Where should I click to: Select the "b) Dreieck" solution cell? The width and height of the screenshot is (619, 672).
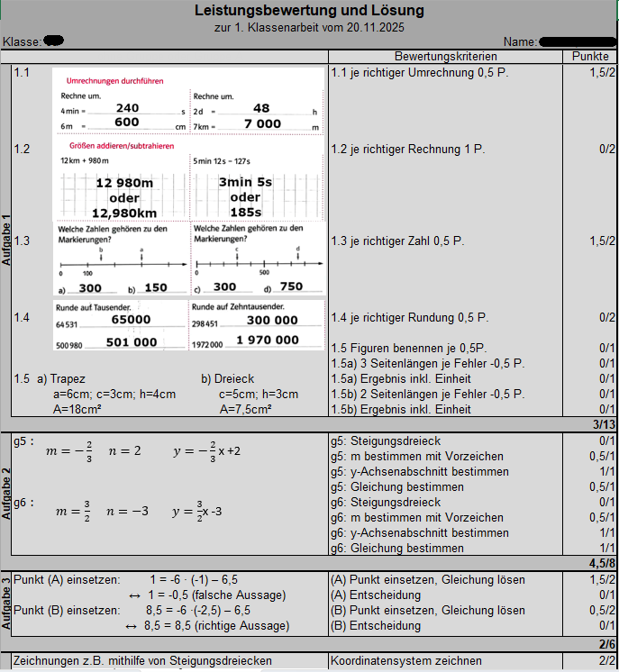[231, 379]
